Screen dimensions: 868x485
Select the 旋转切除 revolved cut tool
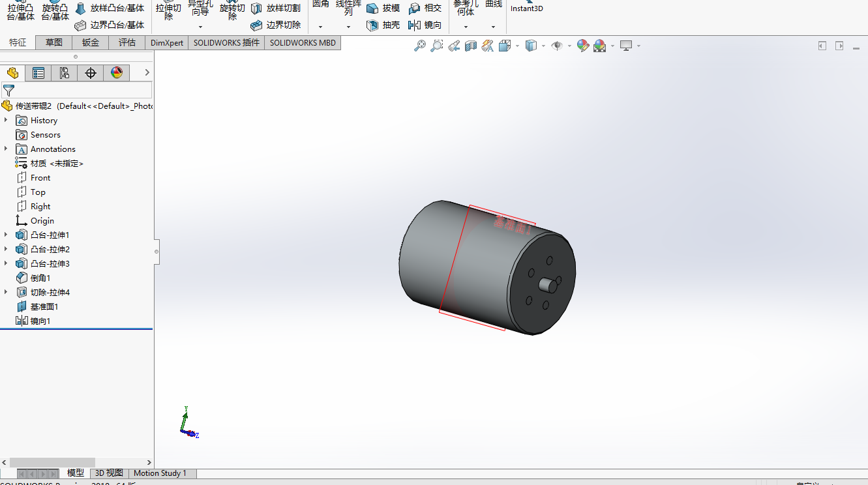click(x=232, y=11)
